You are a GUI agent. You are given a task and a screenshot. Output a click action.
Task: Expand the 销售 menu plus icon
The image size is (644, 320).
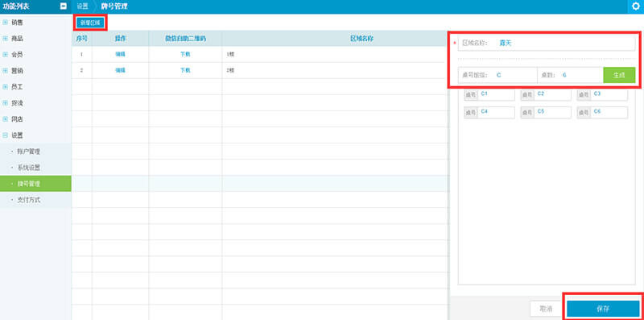pyautogui.click(x=6, y=23)
